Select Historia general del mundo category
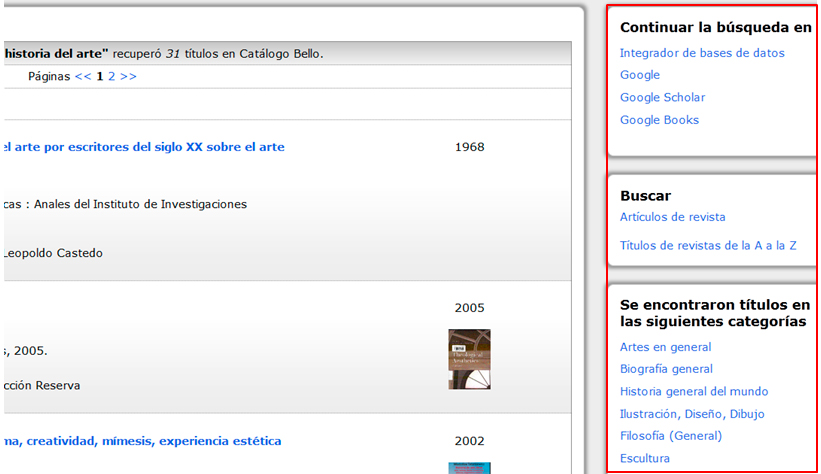The height and width of the screenshot is (474, 821). [694, 391]
